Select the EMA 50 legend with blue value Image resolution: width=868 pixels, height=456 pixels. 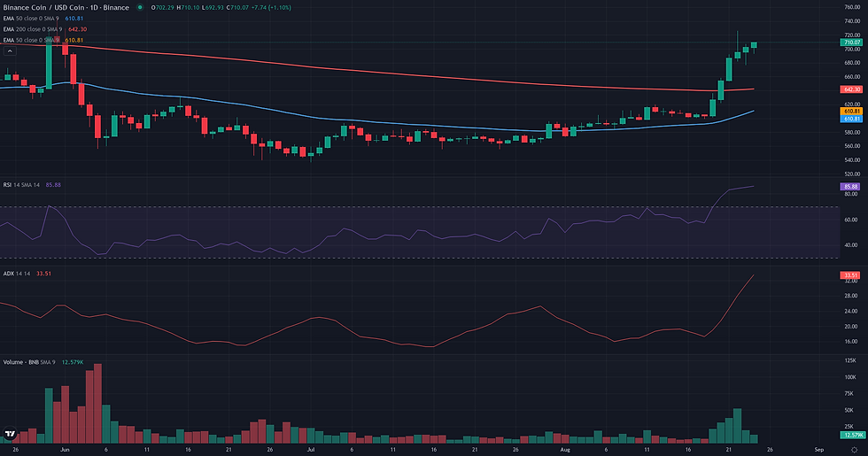pos(43,19)
